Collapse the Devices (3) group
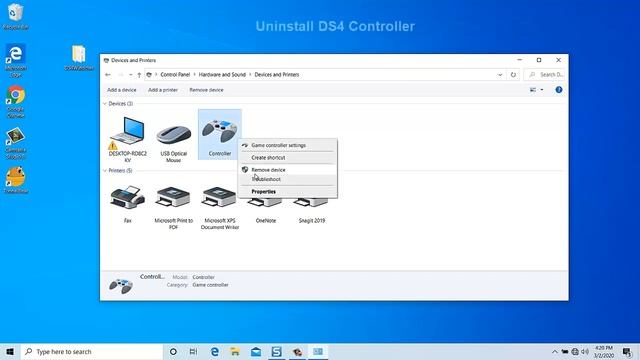640x360 pixels. 105,104
